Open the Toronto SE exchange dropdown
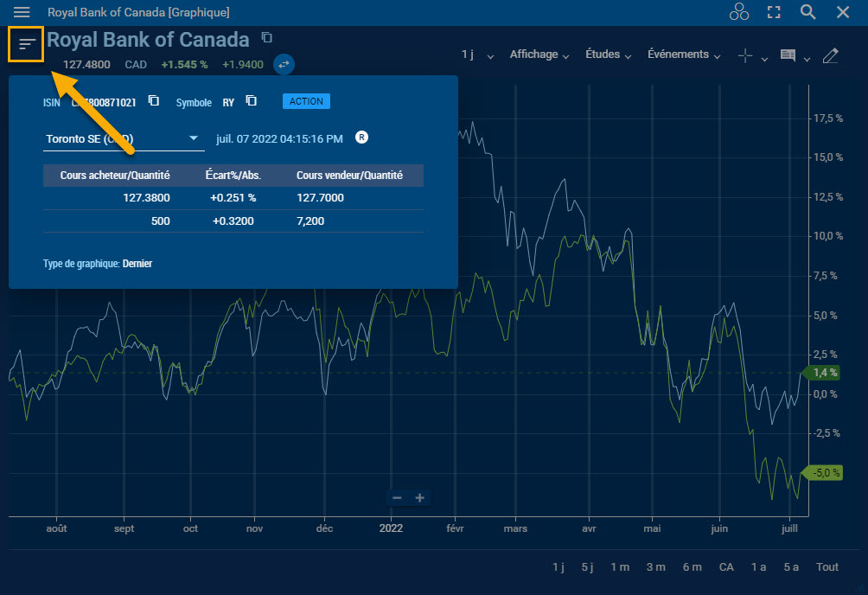The width and height of the screenshot is (868, 595). pos(121,138)
